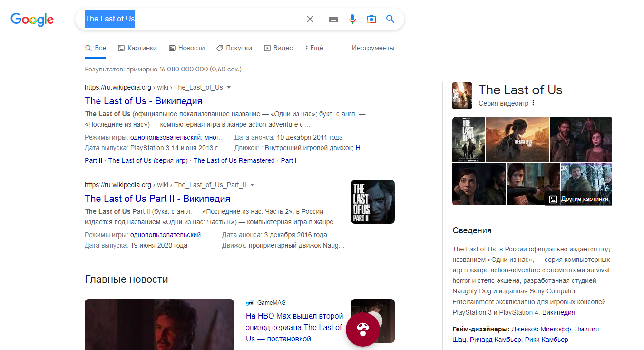The width and height of the screenshot is (644, 350).
Task: Open search by image camera icon
Action: [x=371, y=19]
